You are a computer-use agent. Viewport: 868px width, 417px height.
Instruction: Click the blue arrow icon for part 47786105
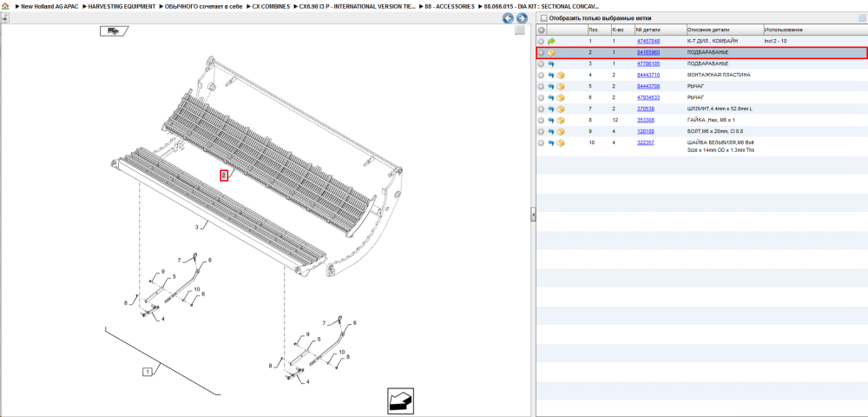click(551, 64)
